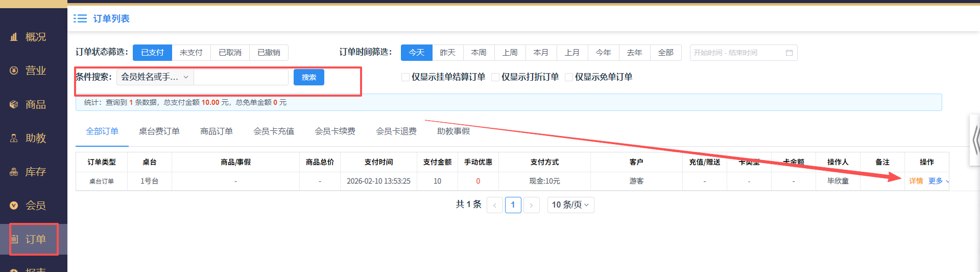
Task: Switch to 桌台费订单 tab
Action: click(159, 131)
